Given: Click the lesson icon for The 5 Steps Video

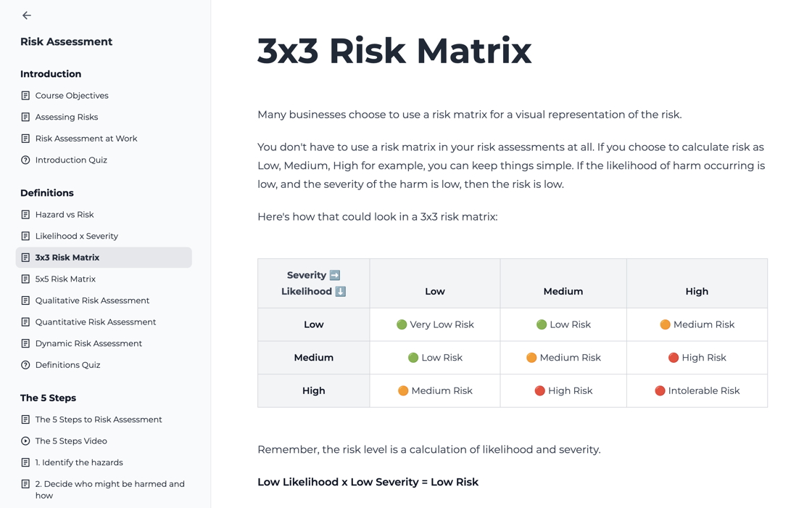Looking at the screenshot, I should pyautogui.click(x=26, y=441).
